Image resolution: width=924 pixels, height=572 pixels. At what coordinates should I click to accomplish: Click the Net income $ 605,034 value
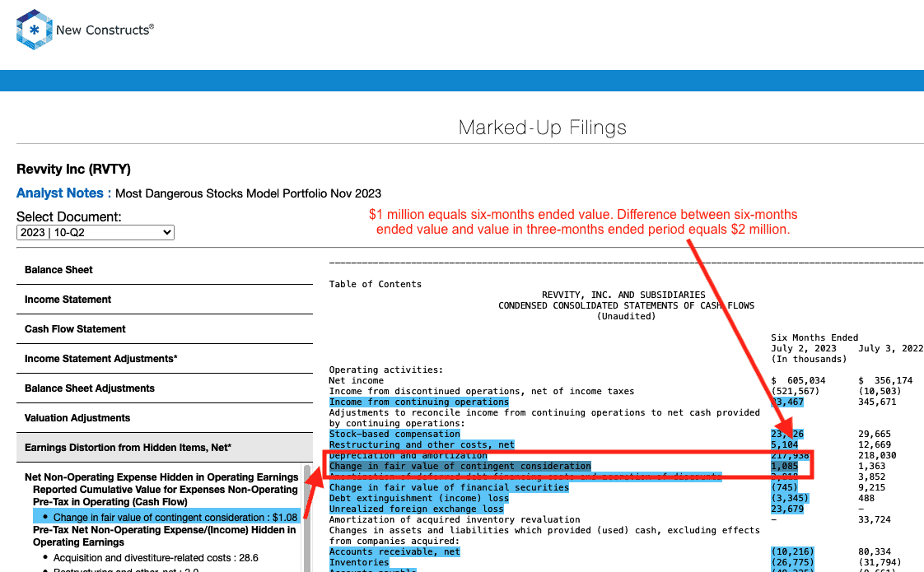(798, 380)
